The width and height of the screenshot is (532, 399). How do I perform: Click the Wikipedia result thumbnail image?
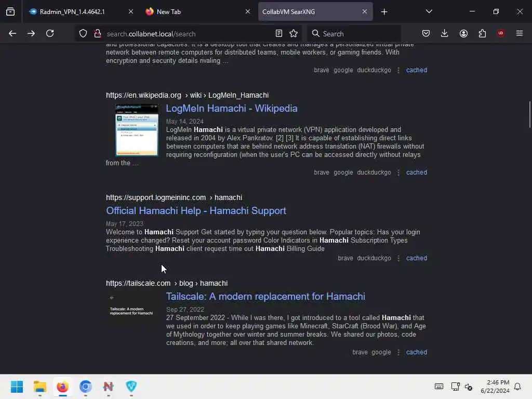click(x=137, y=130)
